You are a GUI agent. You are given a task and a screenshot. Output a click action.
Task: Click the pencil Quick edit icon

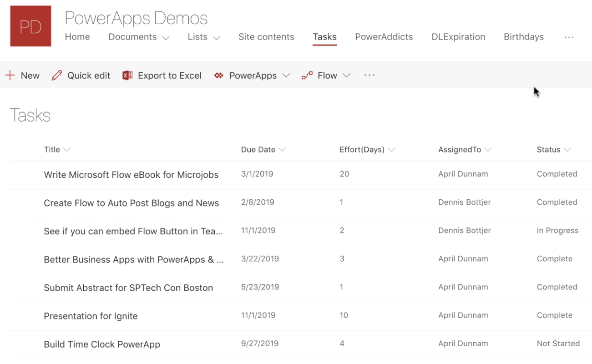pyautogui.click(x=57, y=76)
